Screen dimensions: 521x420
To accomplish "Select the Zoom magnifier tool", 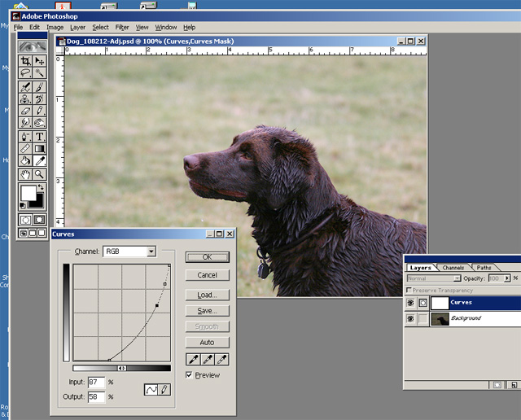I will pos(39,174).
